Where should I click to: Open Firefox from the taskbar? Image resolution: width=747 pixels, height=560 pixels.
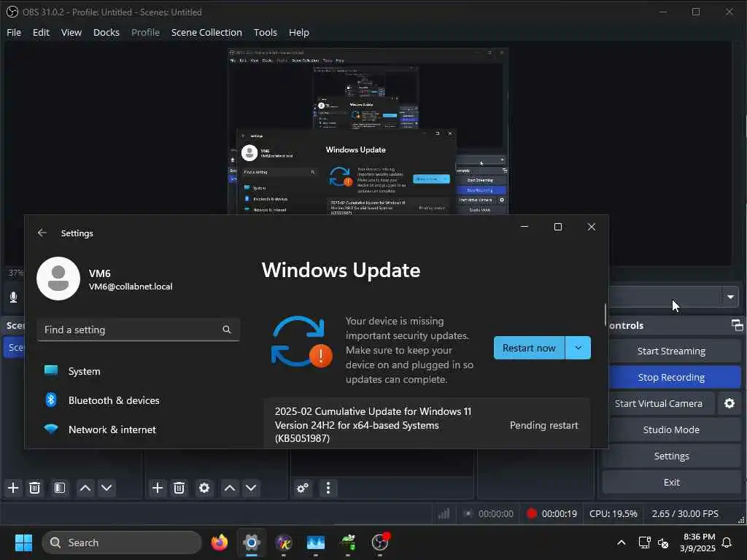click(219, 542)
